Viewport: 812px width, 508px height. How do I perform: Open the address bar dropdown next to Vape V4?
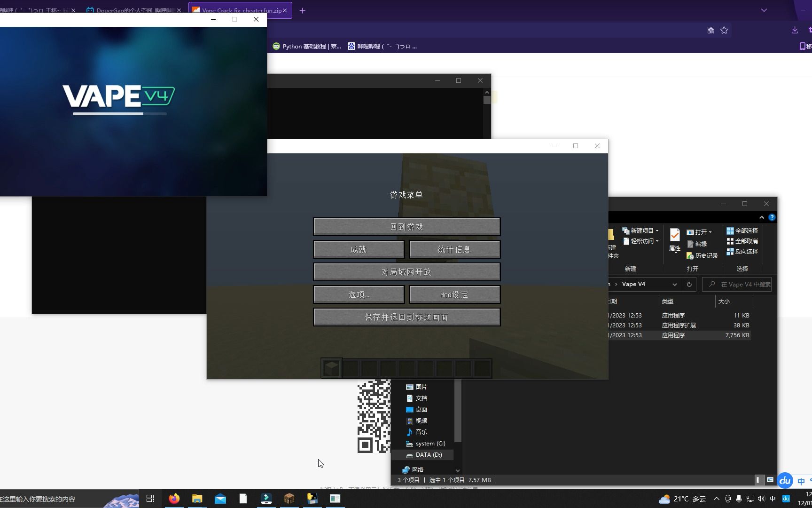(x=675, y=284)
